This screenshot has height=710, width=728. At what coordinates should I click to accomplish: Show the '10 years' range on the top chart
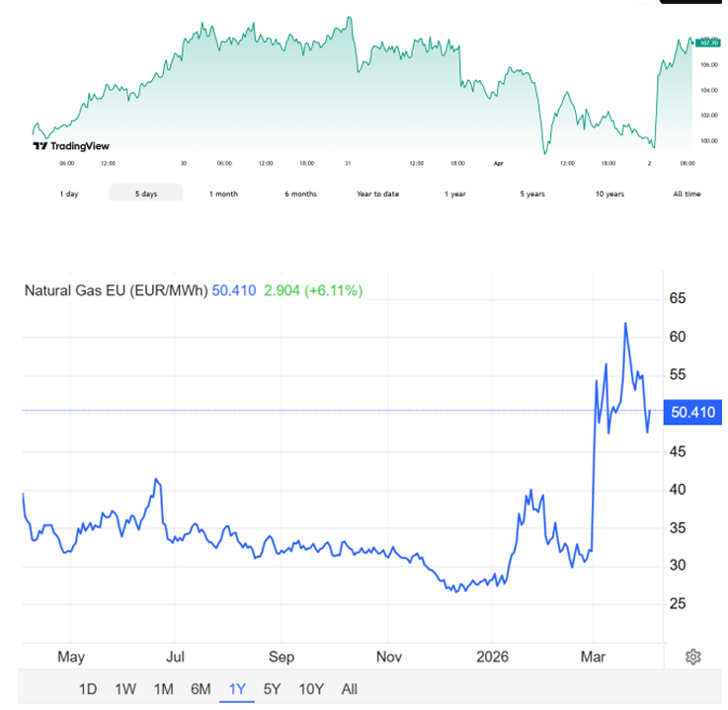(x=609, y=194)
